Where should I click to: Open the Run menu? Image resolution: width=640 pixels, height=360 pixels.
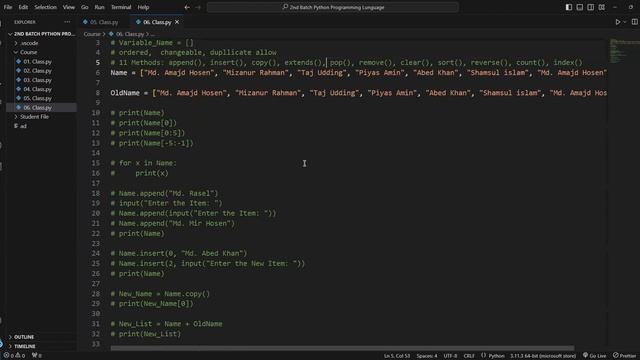pos(99,7)
